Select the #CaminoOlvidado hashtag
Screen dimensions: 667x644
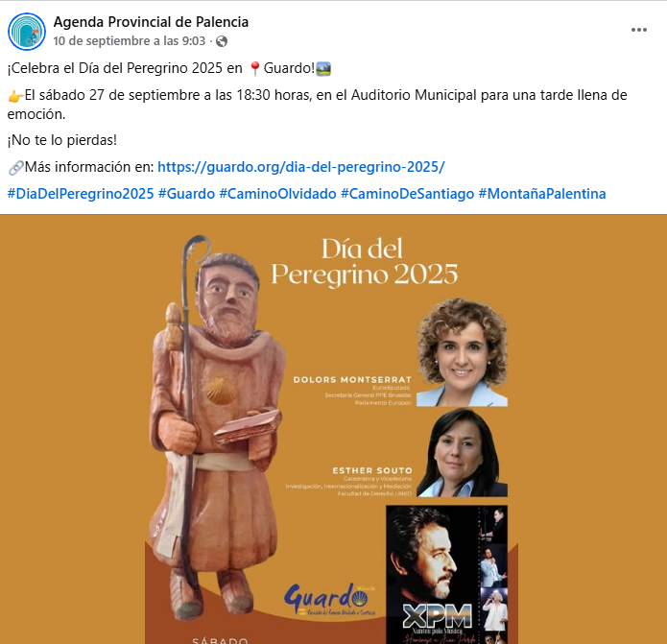(x=277, y=194)
